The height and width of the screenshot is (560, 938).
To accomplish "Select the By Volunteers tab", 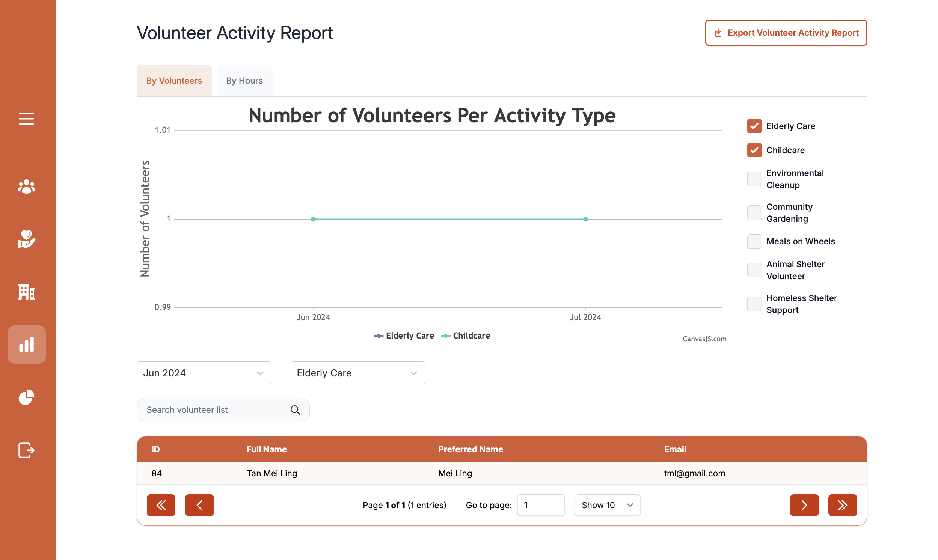I will click(x=174, y=81).
